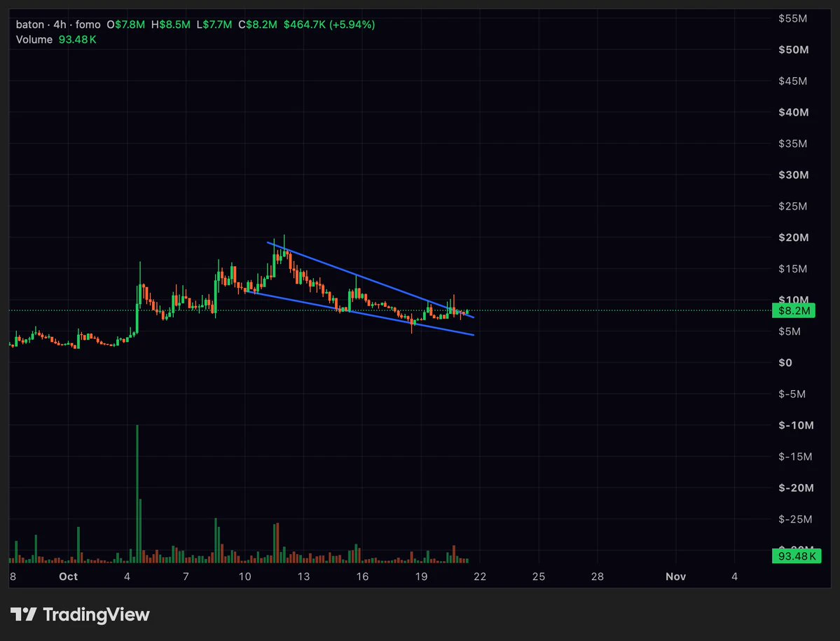Click the Nov label on the time axis

(x=675, y=577)
